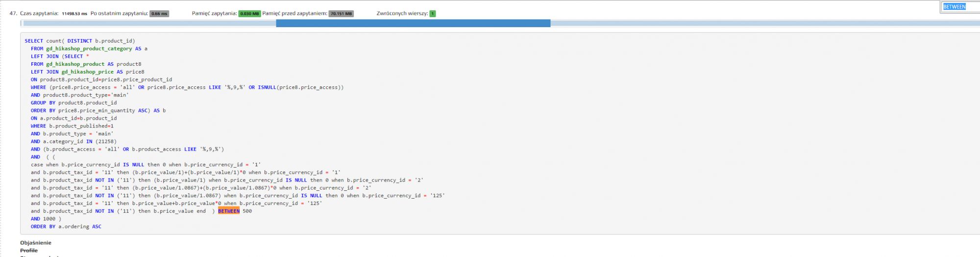
Task: Click the 'Czas zapytania:' label
Action: point(39,13)
